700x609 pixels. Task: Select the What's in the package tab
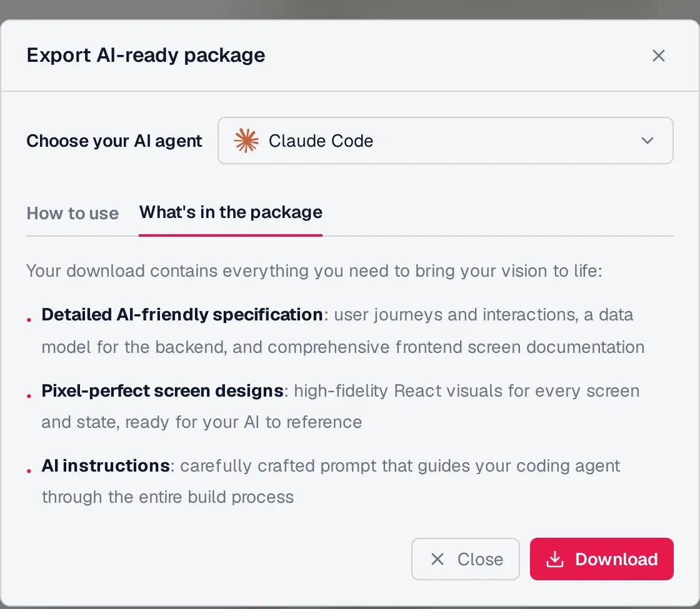(x=231, y=212)
